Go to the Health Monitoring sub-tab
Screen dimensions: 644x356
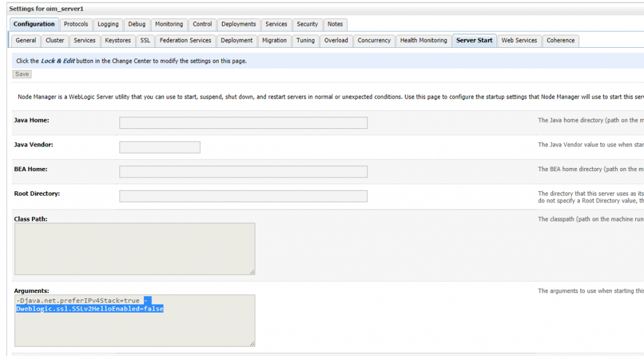[423, 40]
